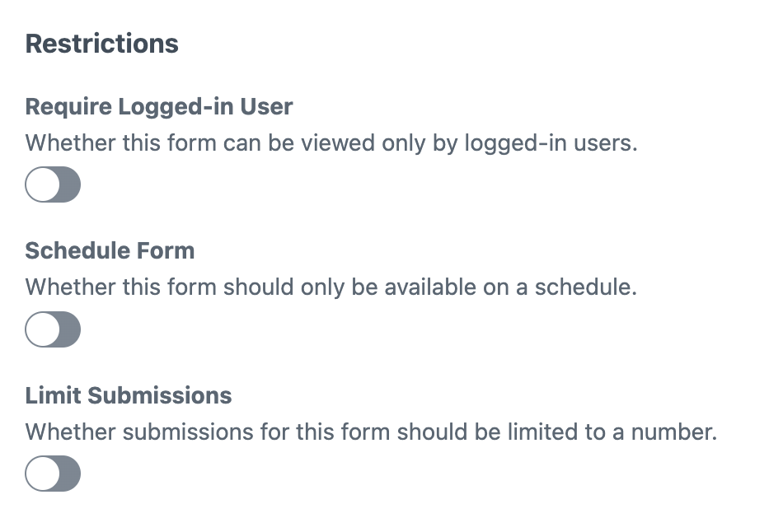Click the Restrictions heading
The image size is (783, 532).
point(101,44)
